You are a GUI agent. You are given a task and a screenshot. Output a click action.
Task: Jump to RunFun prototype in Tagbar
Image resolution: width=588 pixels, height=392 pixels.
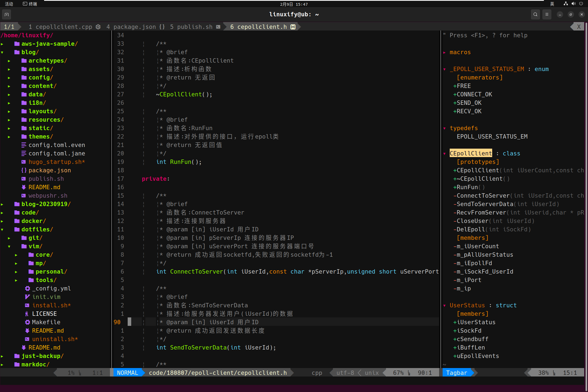[x=467, y=187]
